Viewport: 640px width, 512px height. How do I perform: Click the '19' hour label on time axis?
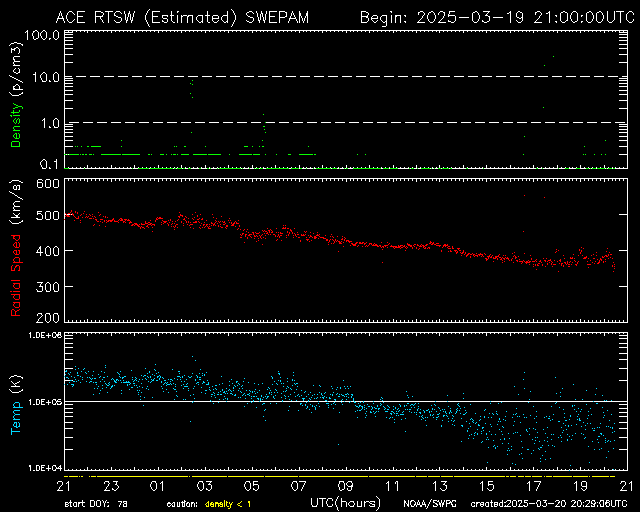point(580,486)
